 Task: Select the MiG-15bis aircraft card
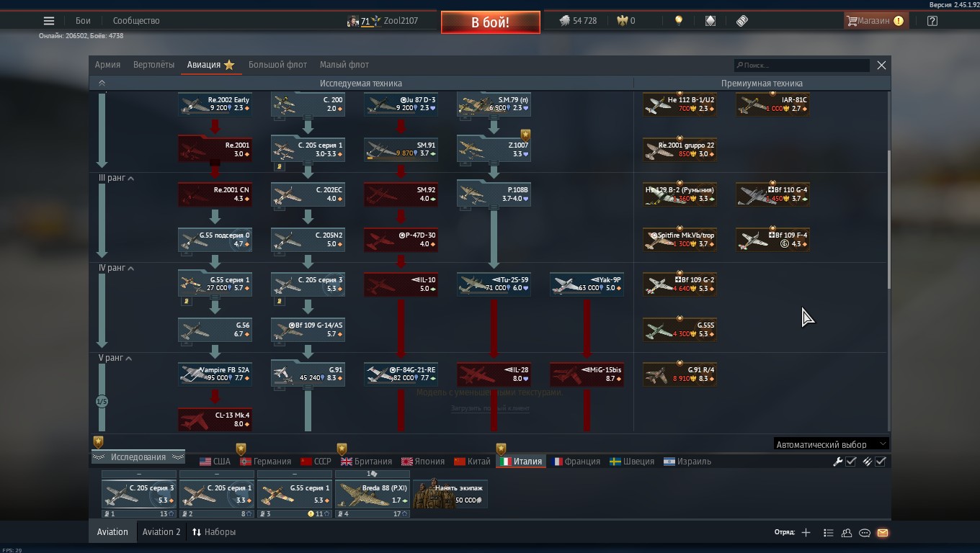point(587,374)
